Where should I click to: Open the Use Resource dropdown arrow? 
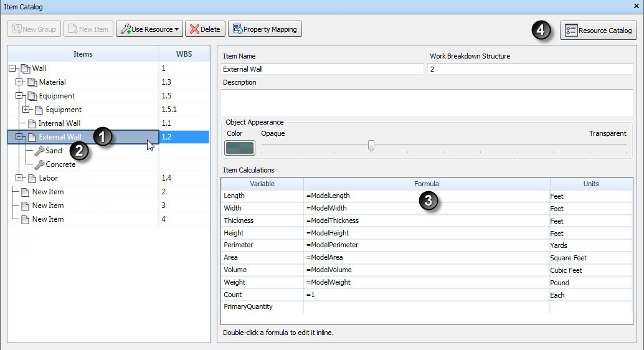pos(177,29)
